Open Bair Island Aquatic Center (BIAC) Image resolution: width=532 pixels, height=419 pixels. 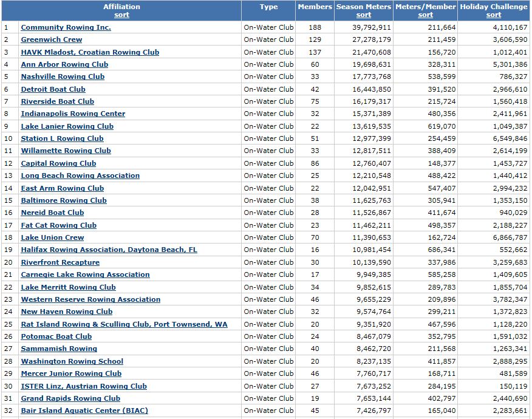pos(84,410)
